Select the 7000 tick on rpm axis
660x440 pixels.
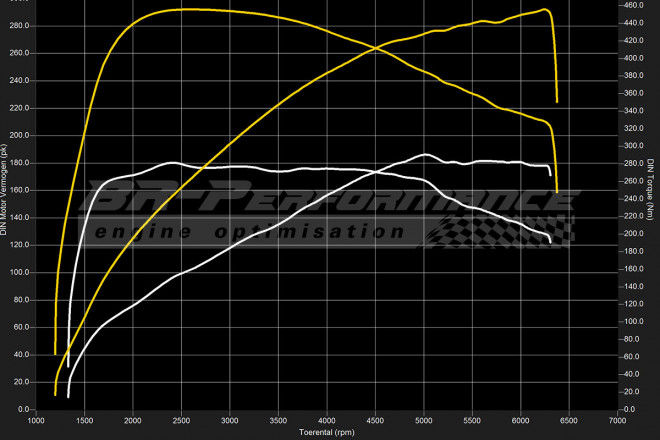click(617, 420)
